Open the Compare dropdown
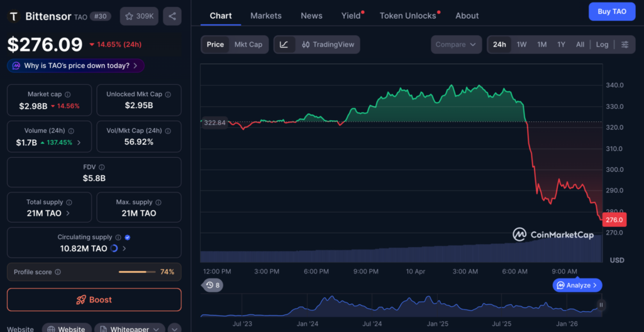This screenshot has width=644, height=332. coord(456,45)
